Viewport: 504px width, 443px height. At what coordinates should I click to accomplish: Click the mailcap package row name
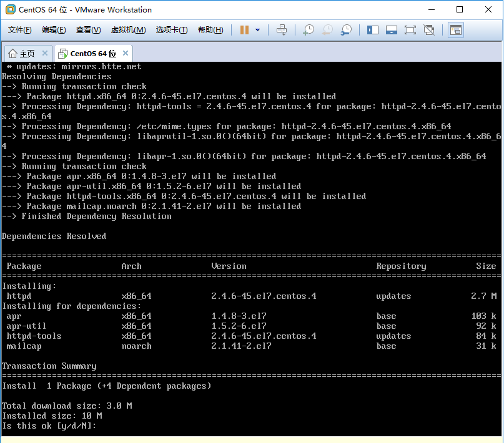(x=24, y=346)
